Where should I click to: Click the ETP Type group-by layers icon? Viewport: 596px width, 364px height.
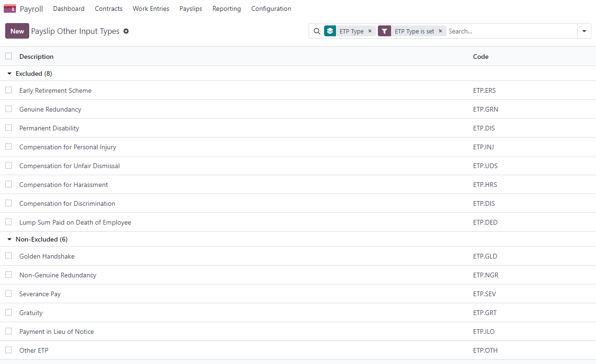tap(330, 31)
